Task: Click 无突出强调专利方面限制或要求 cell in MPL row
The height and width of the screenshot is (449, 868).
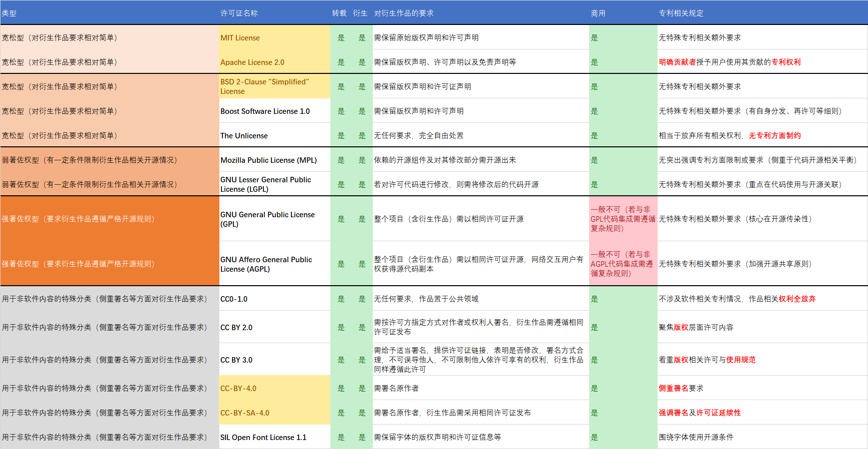Action: click(763, 160)
